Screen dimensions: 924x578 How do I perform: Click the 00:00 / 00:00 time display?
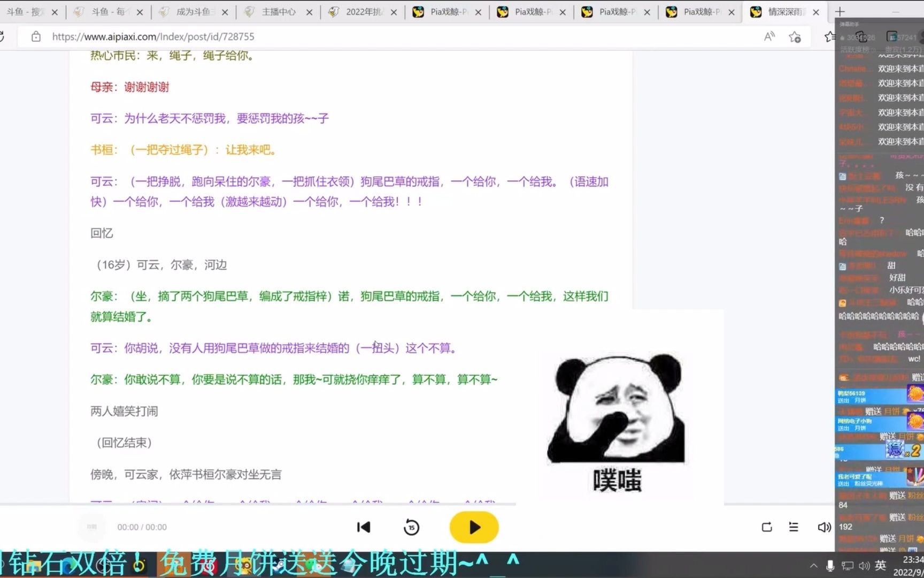142,527
